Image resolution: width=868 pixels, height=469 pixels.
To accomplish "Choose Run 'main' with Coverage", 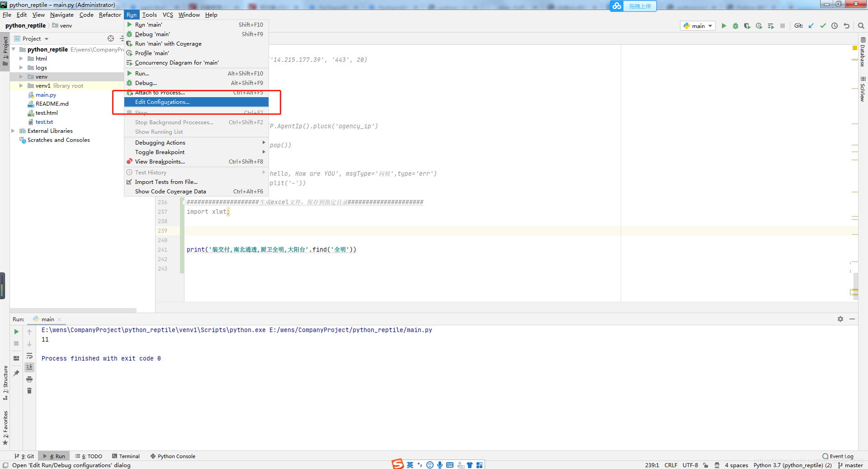I will pos(196,43).
